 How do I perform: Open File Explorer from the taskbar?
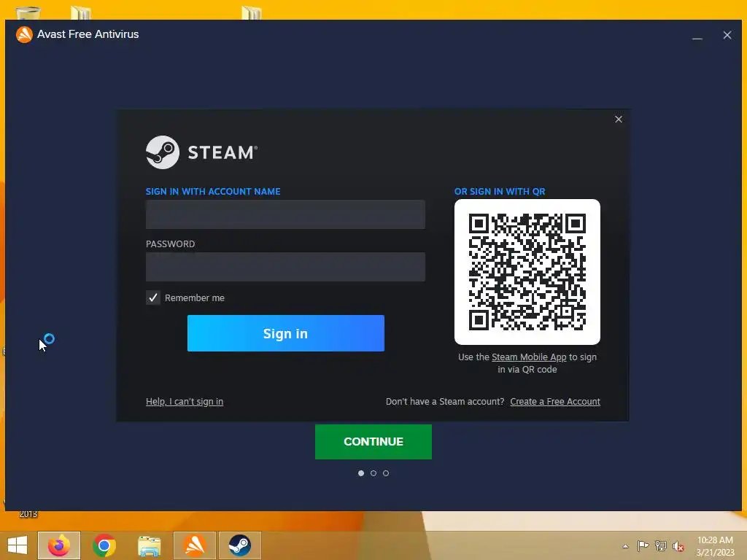(x=149, y=545)
